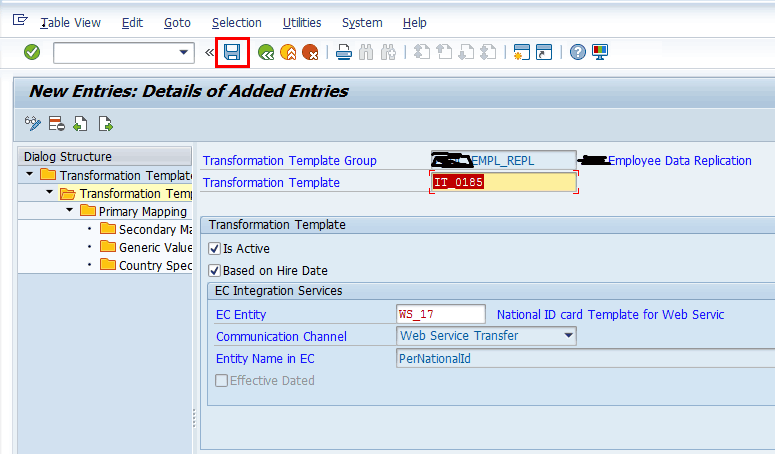The height and width of the screenshot is (454, 775).
Task: Click the yellow Exit arrow icon
Action: click(288, 52)
